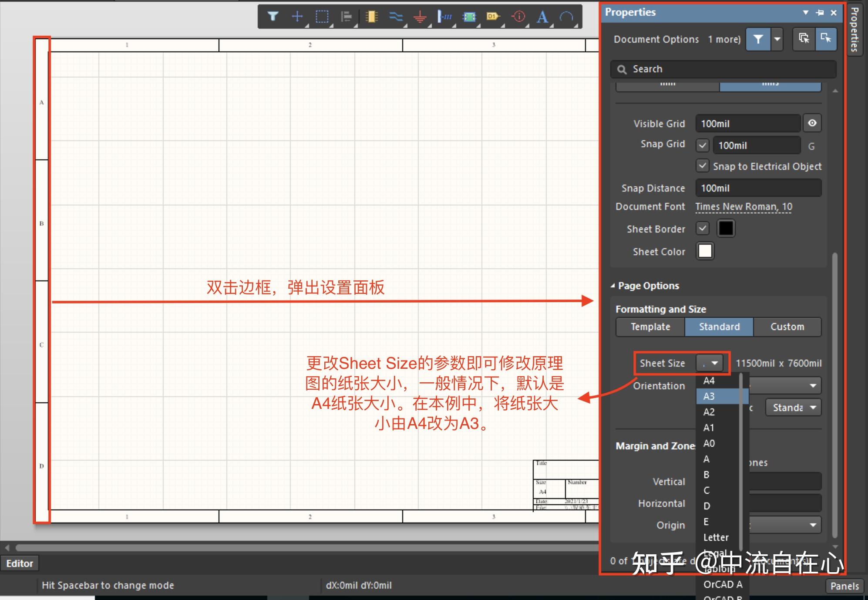Image resolution: width=868 pixels, height=600 pixels.
Task: Open the Sheet Size dropdown
Action: (x=710, y=363)
